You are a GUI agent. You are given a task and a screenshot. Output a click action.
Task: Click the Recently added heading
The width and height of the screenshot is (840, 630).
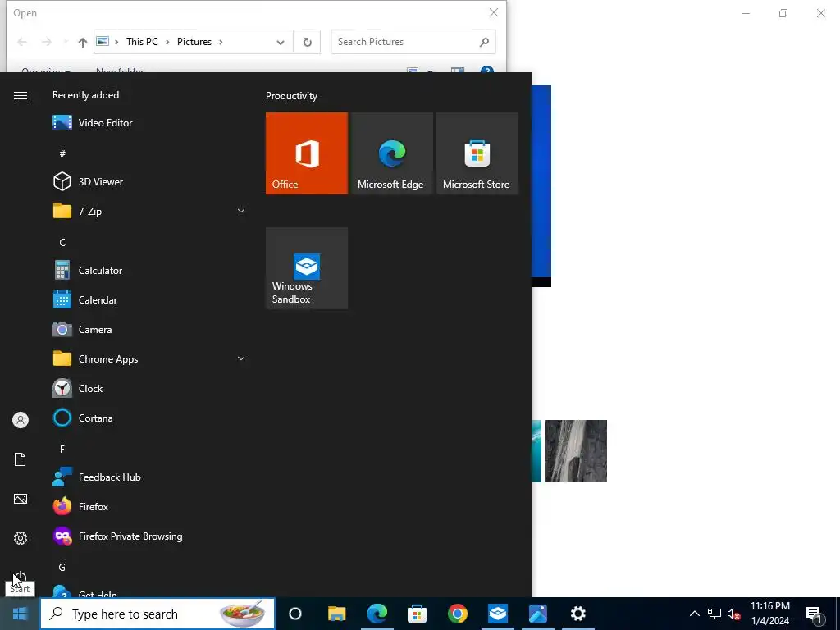(x=85, y=95)
